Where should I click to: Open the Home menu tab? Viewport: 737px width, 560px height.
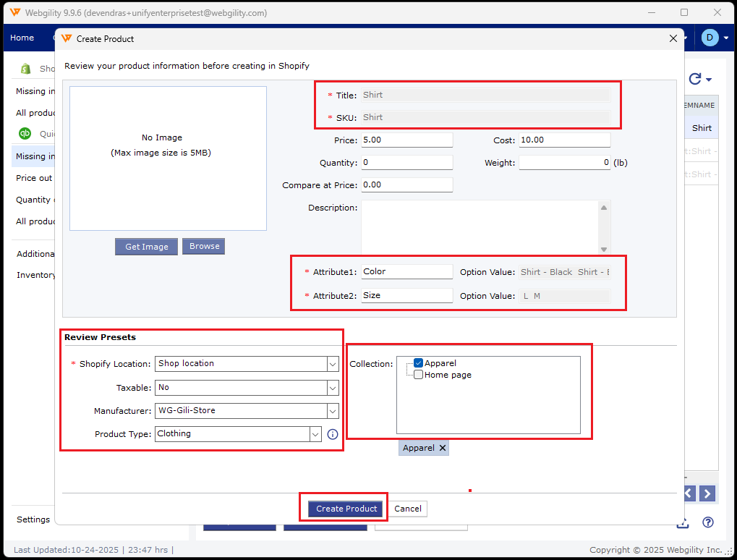22,38
